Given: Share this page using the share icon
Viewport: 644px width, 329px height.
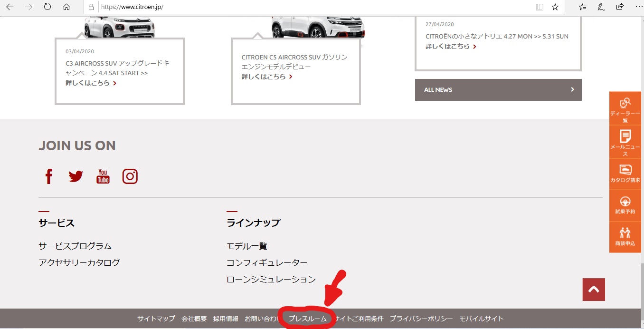Looking at the screenshot, I should click(x=620, y=7).
